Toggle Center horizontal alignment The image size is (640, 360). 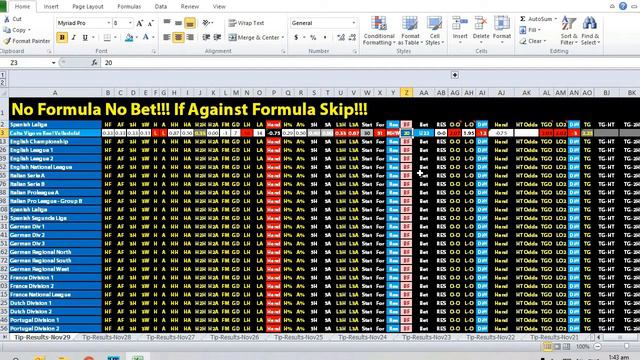point(178,37)
